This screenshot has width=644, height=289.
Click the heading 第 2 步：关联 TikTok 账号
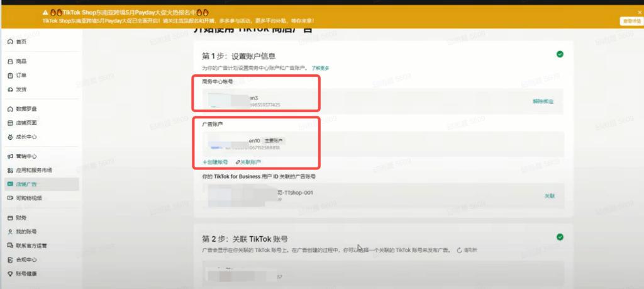(x=245, y=239)
